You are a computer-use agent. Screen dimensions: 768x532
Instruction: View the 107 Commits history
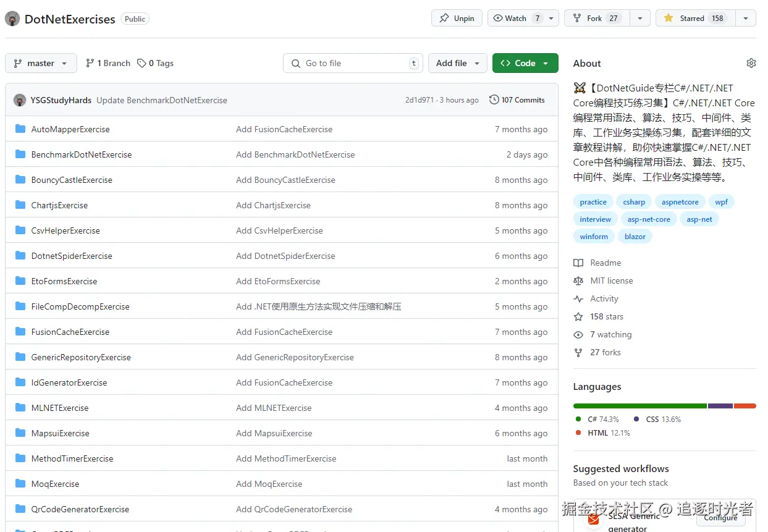click(517, 100)
